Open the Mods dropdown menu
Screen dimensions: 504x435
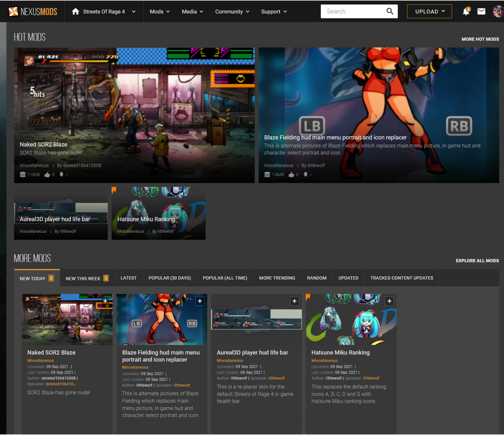(x=160, y=12)
